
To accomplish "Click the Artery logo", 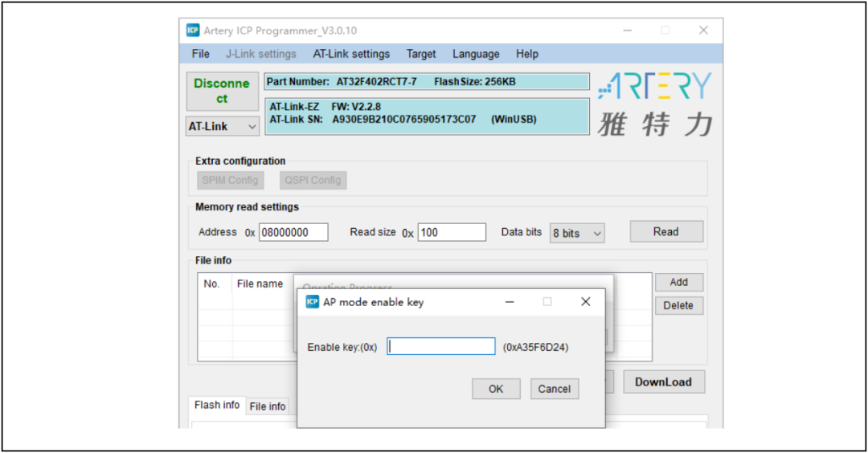I will pos(655,104).
